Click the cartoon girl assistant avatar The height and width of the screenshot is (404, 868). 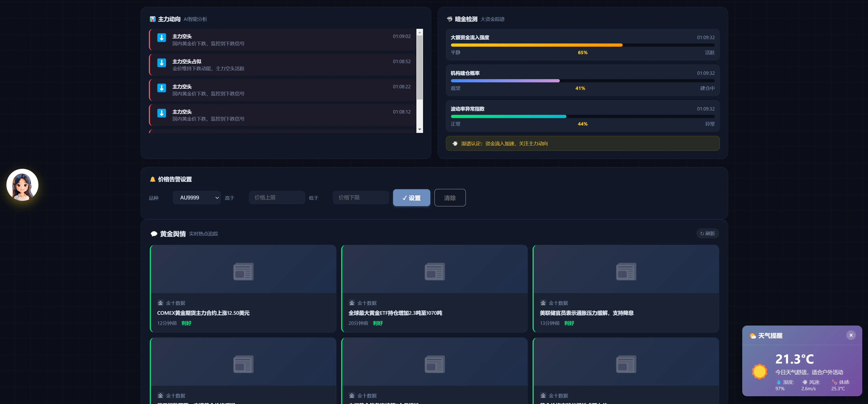tap(22, 185)
